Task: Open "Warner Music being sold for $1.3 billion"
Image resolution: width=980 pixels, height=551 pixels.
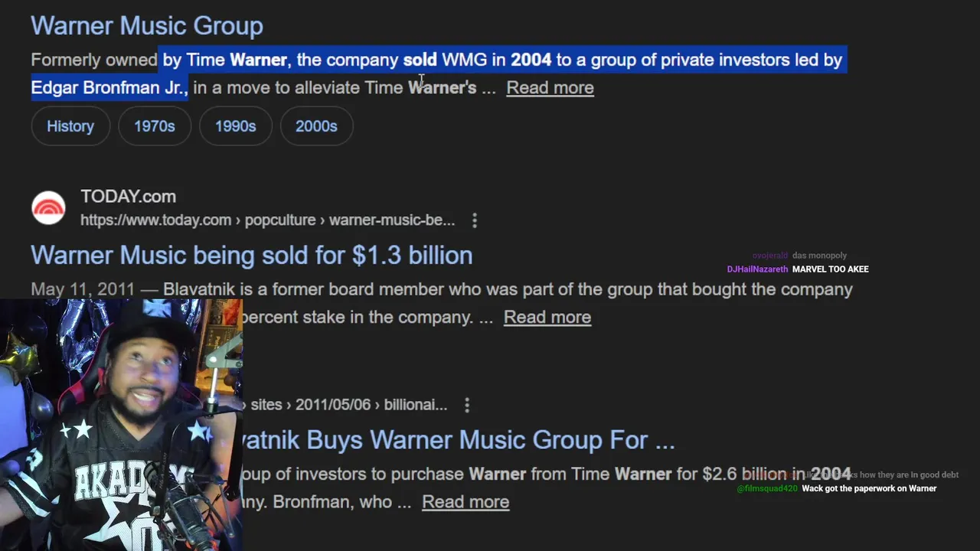Action: pyautogui.click(x=251, y=255)
